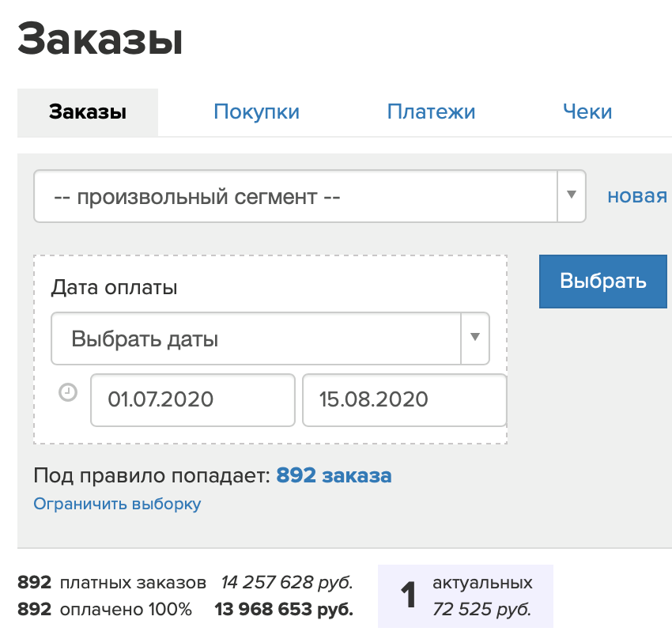Image resolution: width=672 pixels, height=639 pixels.
Task: Open the Платежи tab
Action: [431, 112]
